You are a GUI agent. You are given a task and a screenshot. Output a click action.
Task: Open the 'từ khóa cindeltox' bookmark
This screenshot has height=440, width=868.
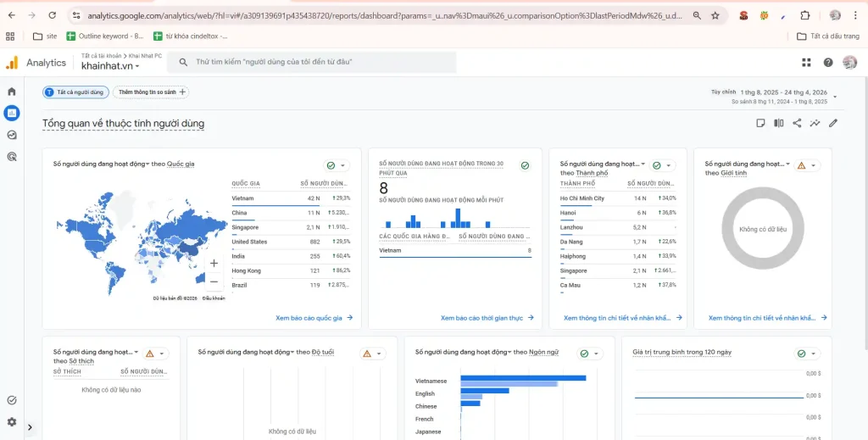pyautogui.click(x=191, y=36)
